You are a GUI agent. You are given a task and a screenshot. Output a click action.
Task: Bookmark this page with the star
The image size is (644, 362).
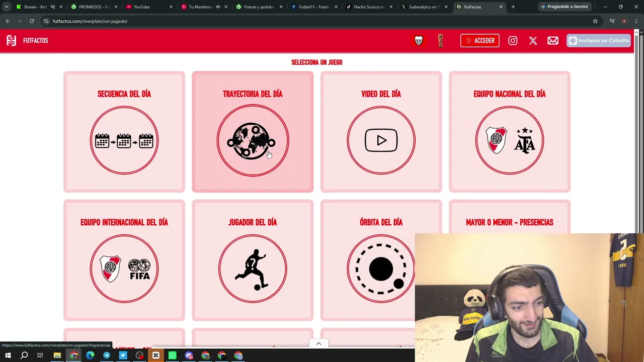[x=595, y=21]
